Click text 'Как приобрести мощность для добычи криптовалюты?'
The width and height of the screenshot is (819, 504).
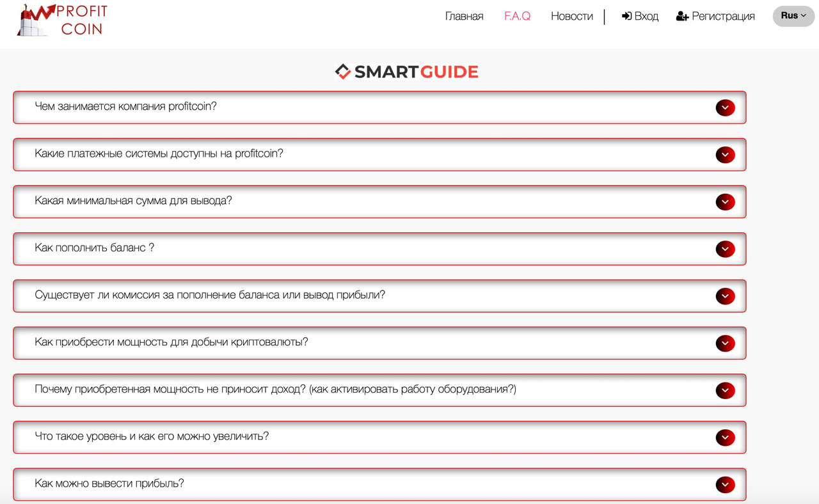pos(171,342)
